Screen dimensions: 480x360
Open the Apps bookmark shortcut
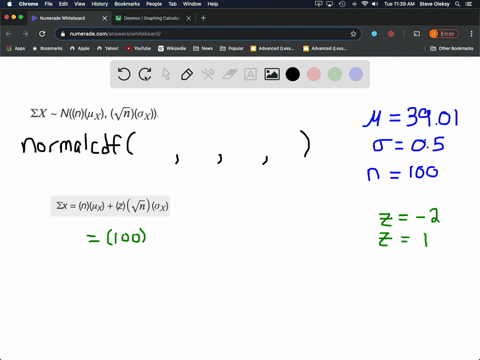pos(16,48)
